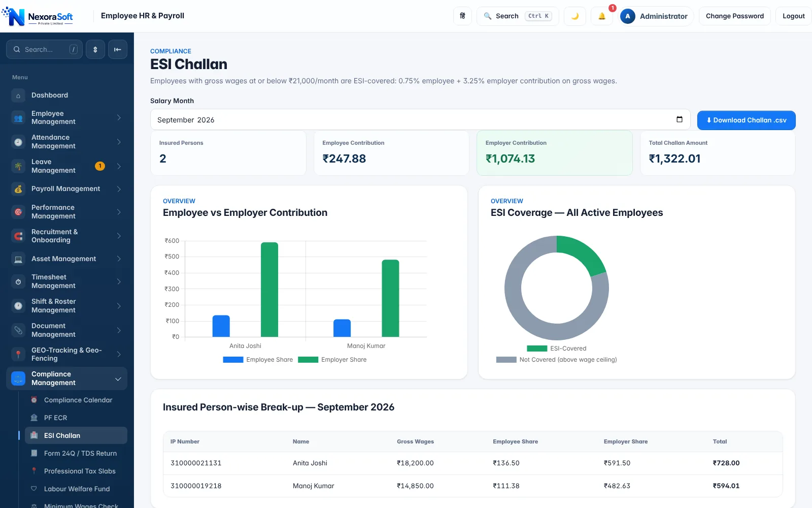
Task: Click expand/collapse all menus icon in sidebar
Action: pyautogui.click(x=95, y=49)
